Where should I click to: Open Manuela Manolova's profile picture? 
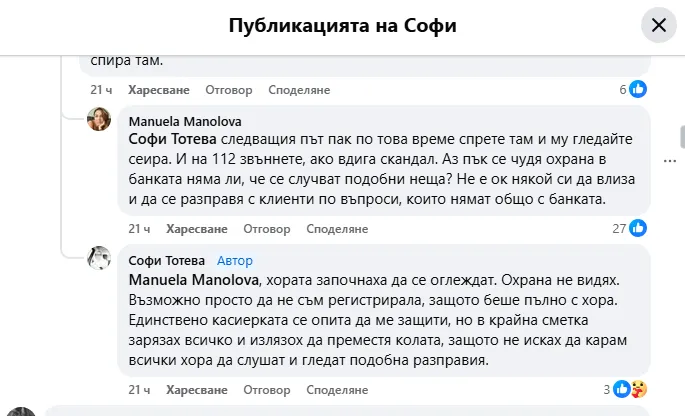[99, 119]
